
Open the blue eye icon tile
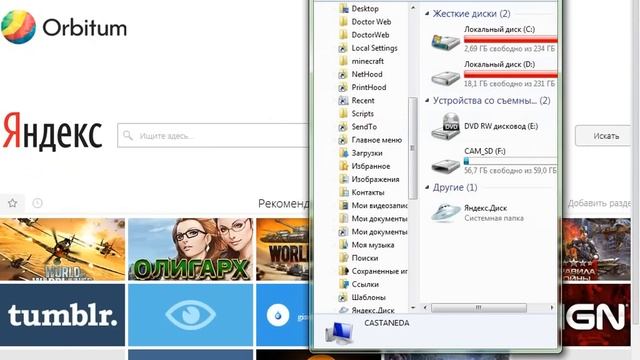point(191,315)
